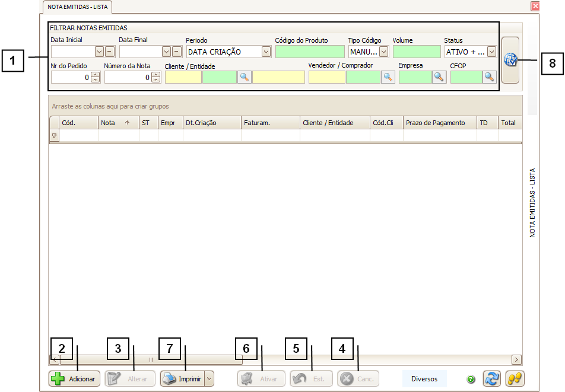The image size is (565, 392).
Task: Click the CFOP search magnifier icon
Action: tap(490, 77)
